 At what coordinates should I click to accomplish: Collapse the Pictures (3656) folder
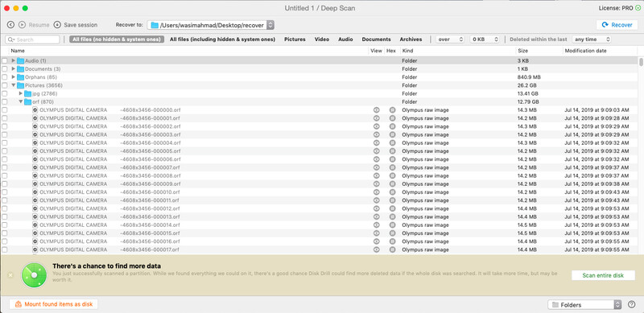[14, 85]
